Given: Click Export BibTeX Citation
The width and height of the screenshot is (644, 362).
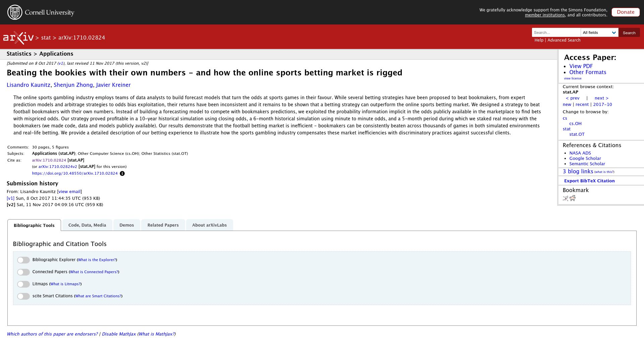Looking at the screenshot, I should point(589,181).
